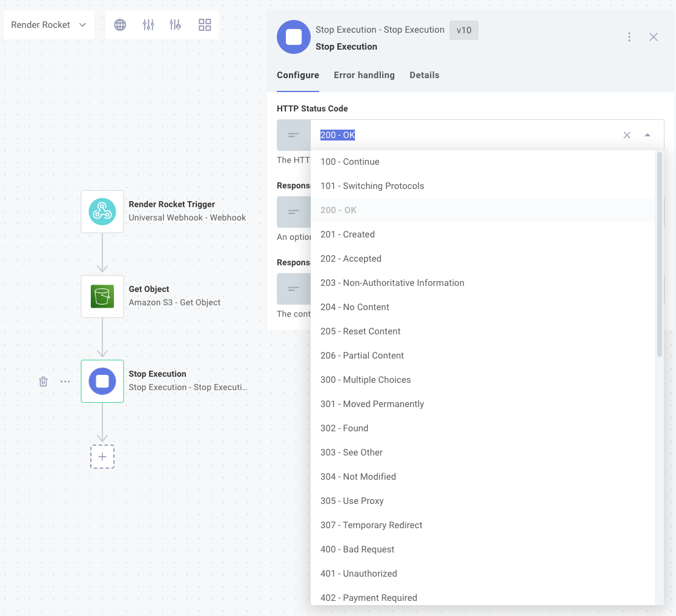Image resolution: width=676 pixels, height=616 pixels.
Task: Collapse the HTTP Status Code dropdown arrow
Action: 648,135
